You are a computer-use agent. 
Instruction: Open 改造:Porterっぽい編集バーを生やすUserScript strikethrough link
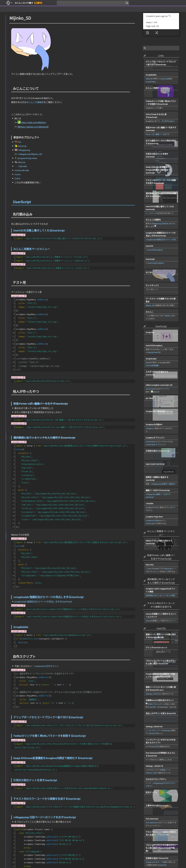click(x=41, y=404)
